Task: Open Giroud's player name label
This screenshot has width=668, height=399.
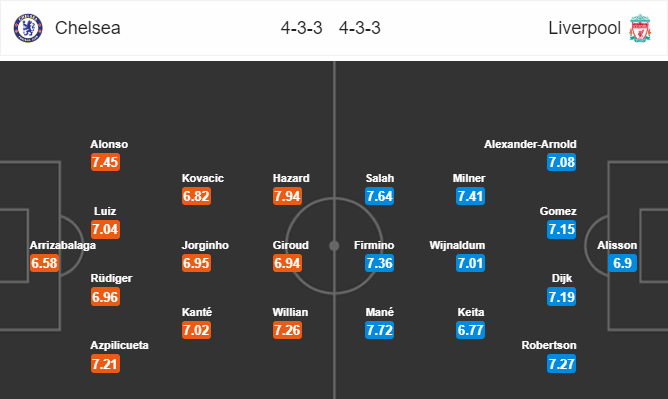Action: pyautogui.click(x=291, y=245)
